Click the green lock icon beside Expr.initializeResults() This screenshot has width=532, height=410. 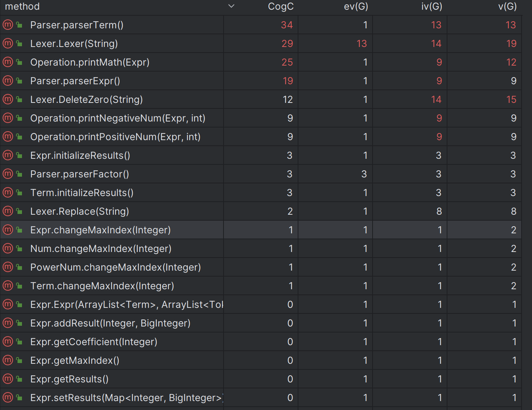tap(19, 155)
